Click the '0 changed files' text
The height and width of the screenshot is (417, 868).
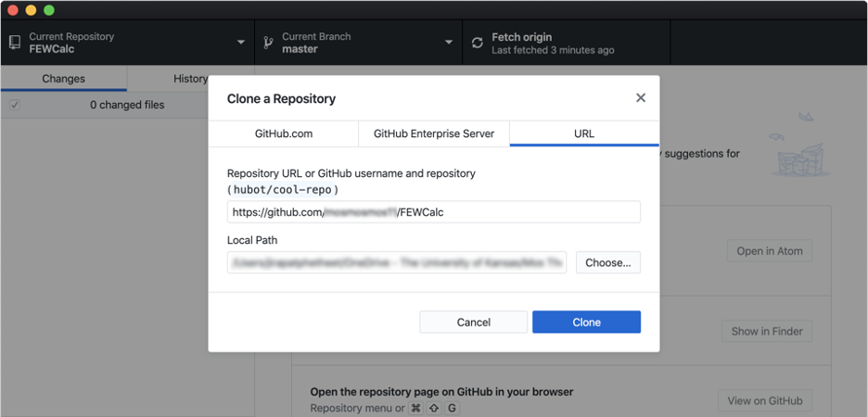[x=127, y=105]
